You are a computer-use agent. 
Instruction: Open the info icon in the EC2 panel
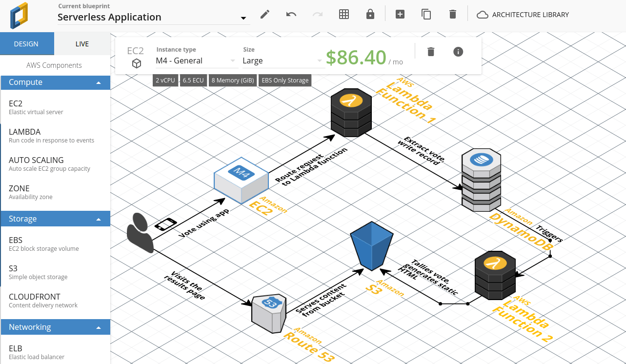click(x=458, y=51)
